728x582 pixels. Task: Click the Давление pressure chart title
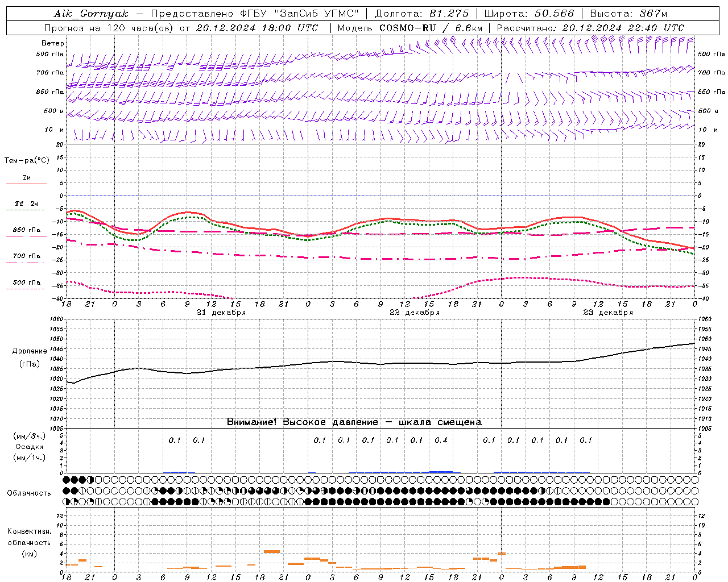click(29, 351)
